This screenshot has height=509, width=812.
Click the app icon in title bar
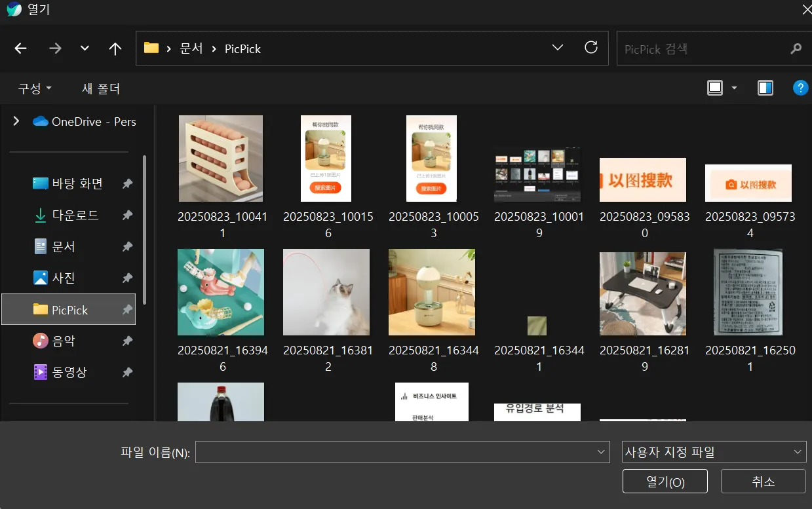point(13,9)
